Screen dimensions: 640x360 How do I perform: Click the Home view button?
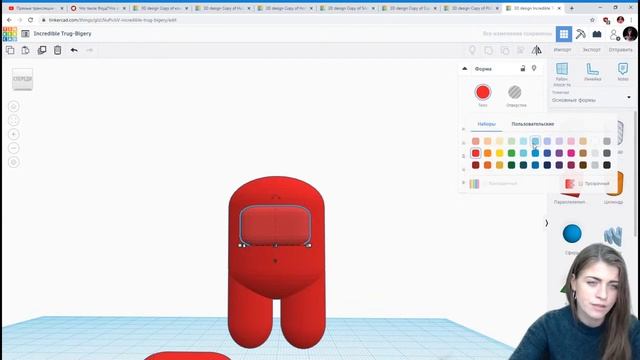coord(13,107)
